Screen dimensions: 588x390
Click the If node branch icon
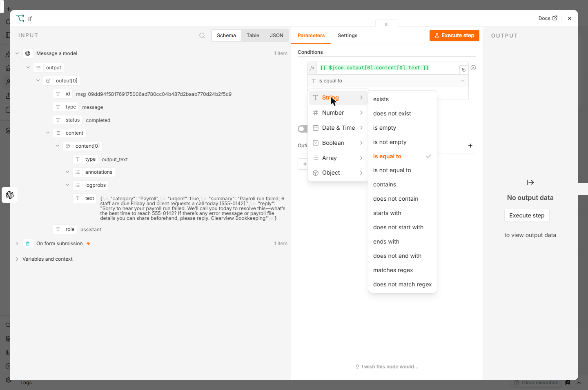pos(20,18)
